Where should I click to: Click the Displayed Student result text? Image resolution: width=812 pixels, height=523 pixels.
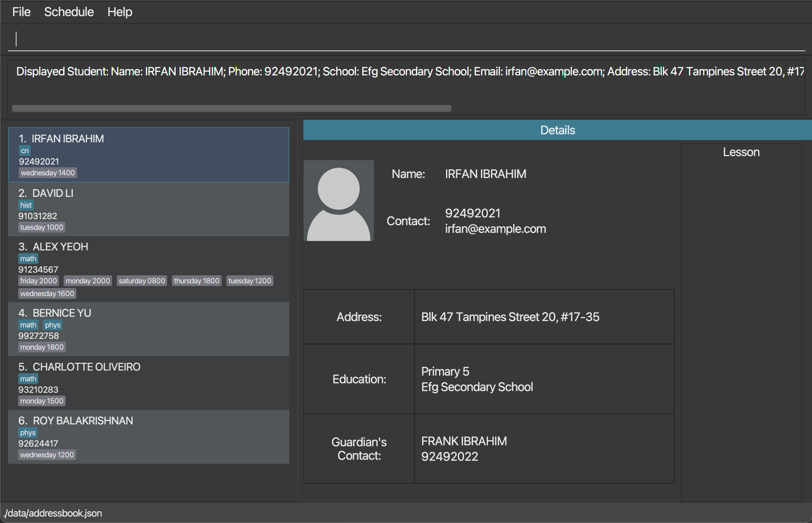point(410,71)
